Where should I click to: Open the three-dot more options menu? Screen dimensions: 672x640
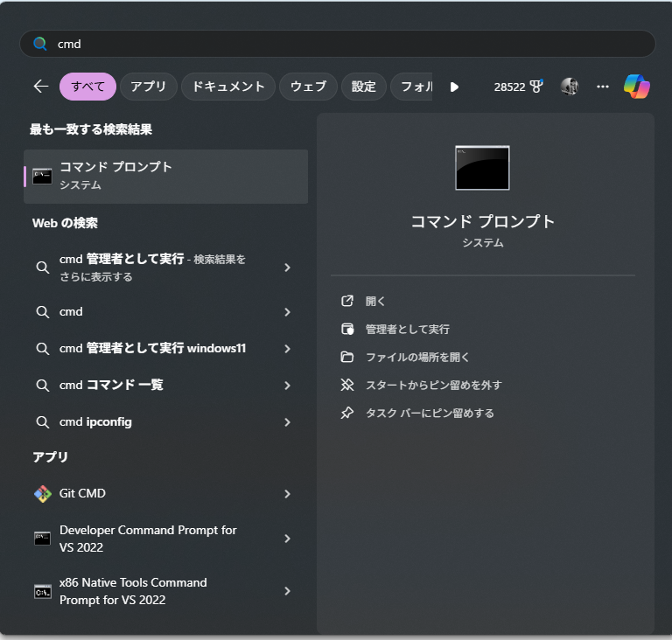[x=603, y=87]
